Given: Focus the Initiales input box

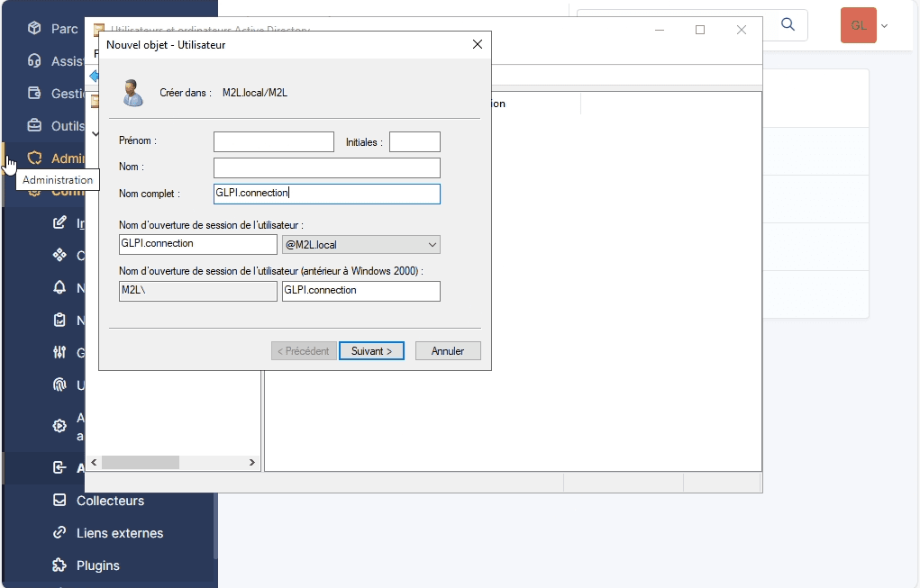Looking at the screenshot, I should point(414,142).
